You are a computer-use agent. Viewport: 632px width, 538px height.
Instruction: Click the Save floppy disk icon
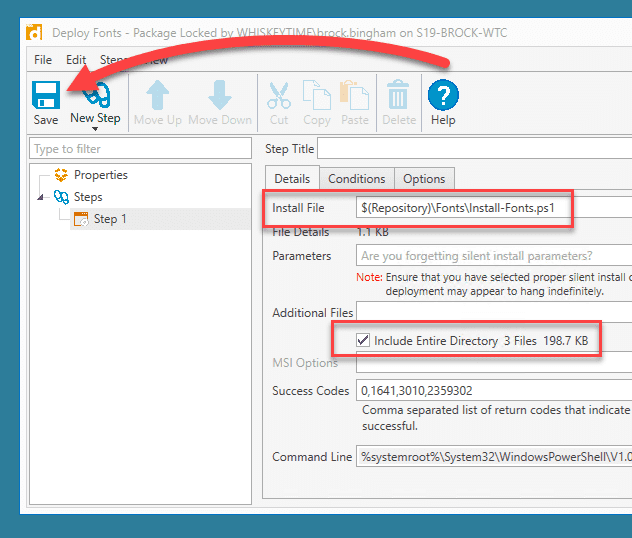click(x=46, y=95)
